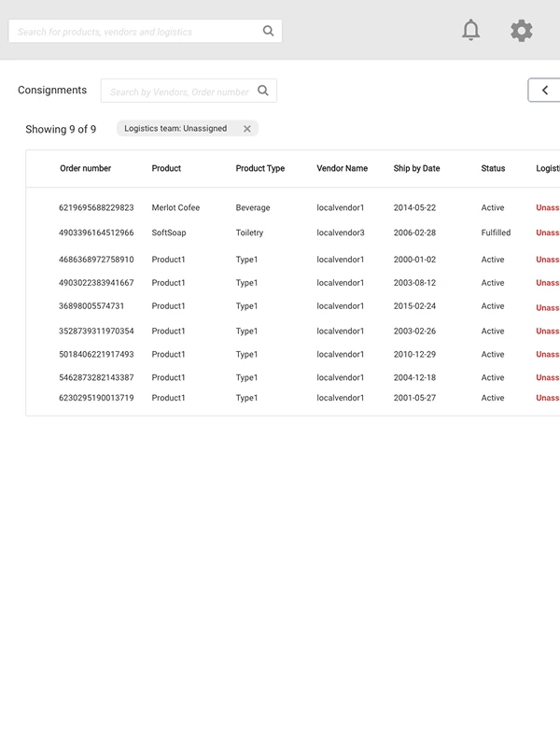560x747 pixels.
Task: Click Unassigned link for order 4686368972758910
Action: (548, 260)
